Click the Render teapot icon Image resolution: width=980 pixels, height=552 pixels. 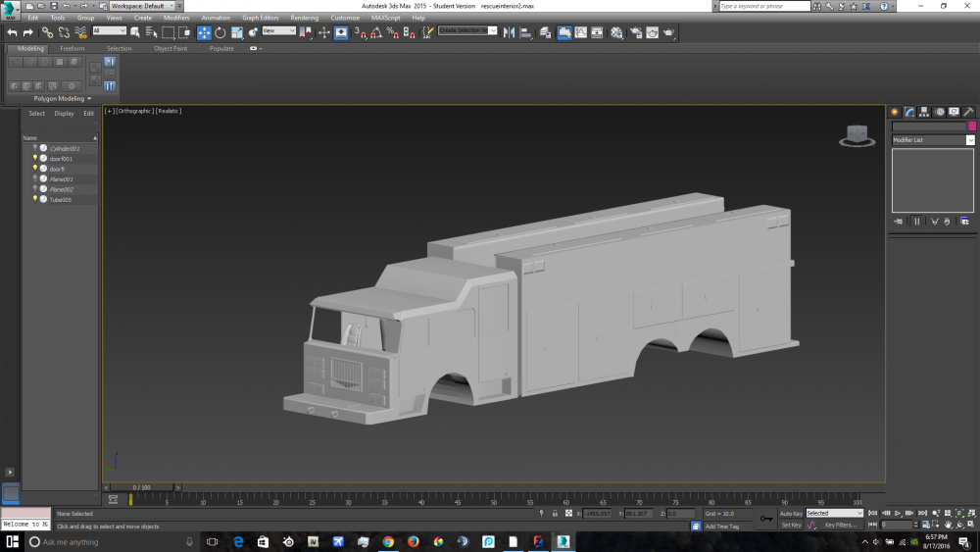669,32
